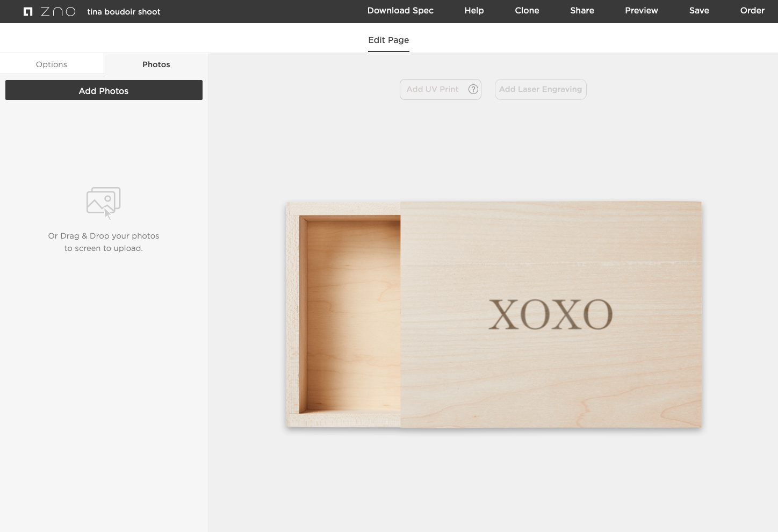The image size is (778, 532).
Task: Click the ZNO wordmark text
Action: coord(58,11)
